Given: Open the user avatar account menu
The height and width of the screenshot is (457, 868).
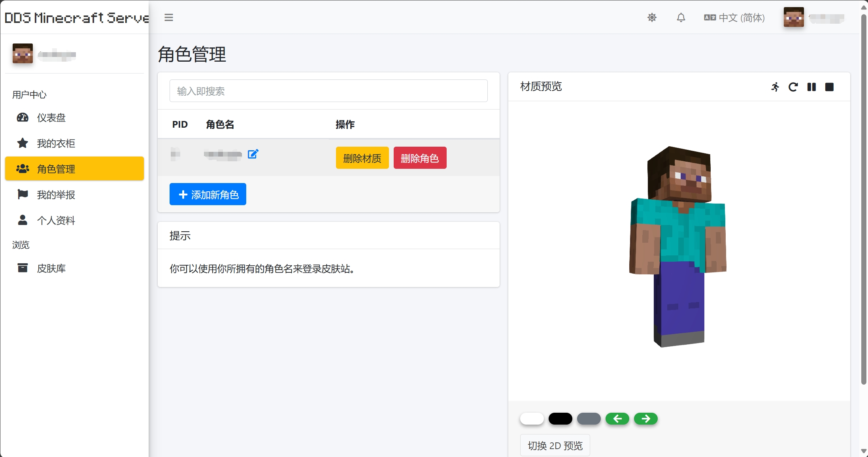Looking at the screenshot, I should coord(793,17).
